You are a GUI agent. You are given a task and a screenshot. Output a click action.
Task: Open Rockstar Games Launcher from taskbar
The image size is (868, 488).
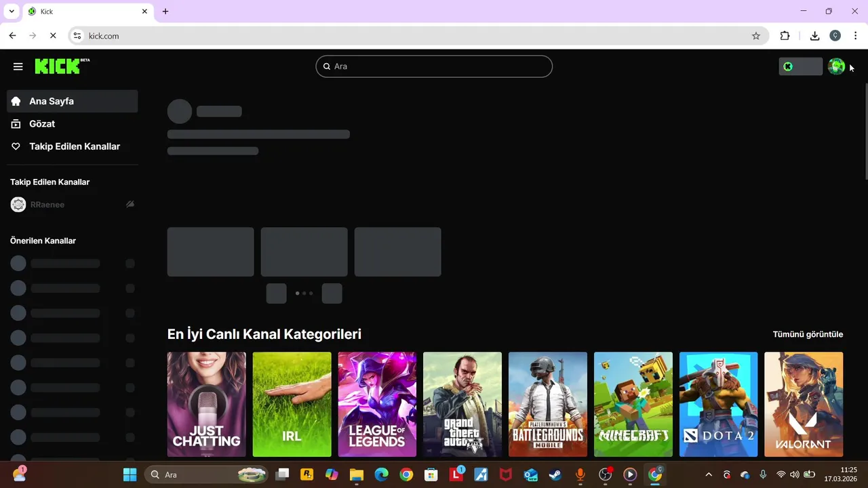(x=307, y=474)
